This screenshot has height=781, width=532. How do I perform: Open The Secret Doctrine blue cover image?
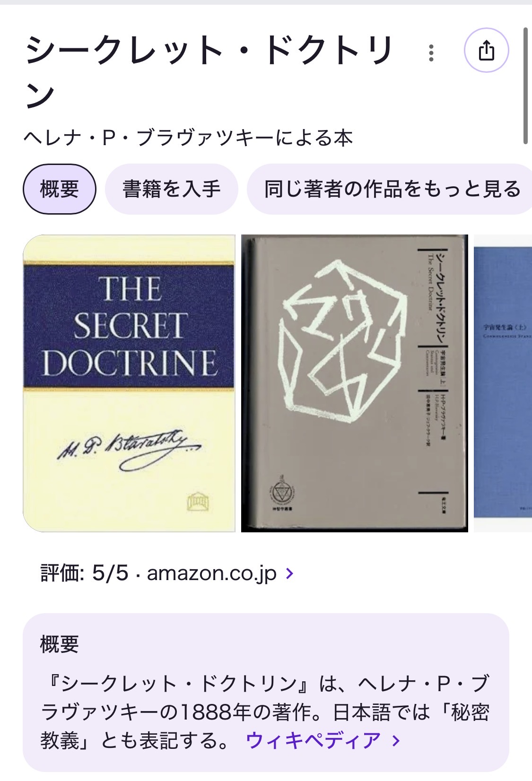129,383
